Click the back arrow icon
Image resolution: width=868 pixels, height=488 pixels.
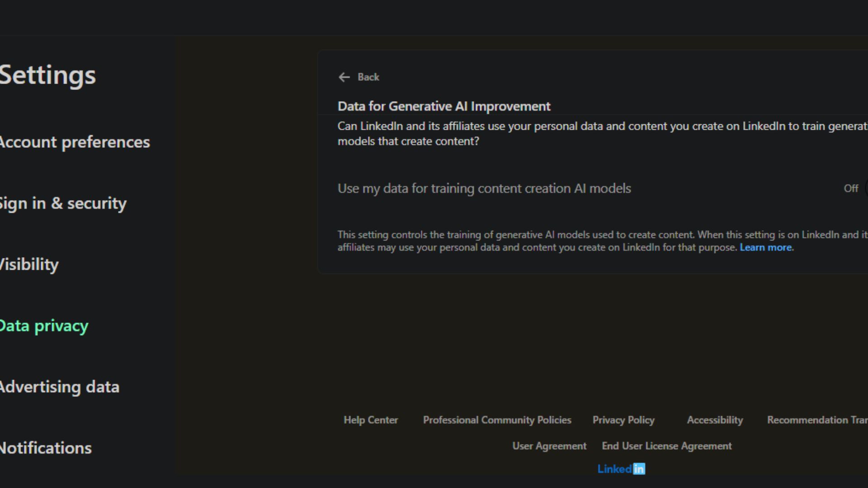click(344, 77)
